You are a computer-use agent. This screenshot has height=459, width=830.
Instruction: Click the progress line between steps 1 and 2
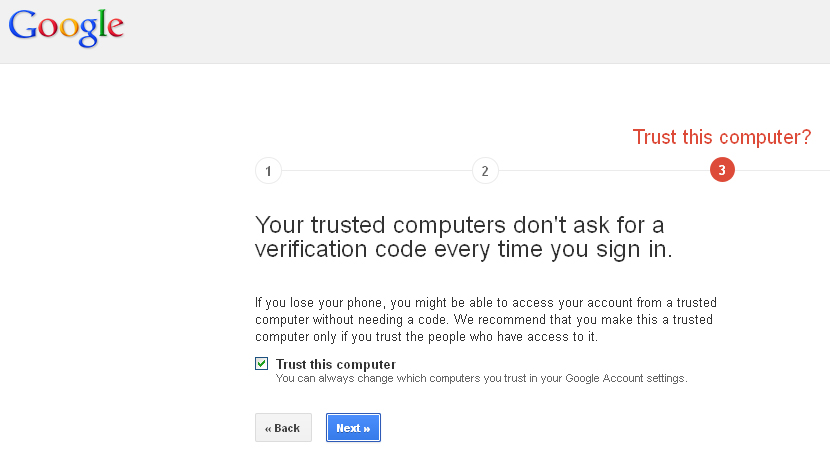(376, 171)
